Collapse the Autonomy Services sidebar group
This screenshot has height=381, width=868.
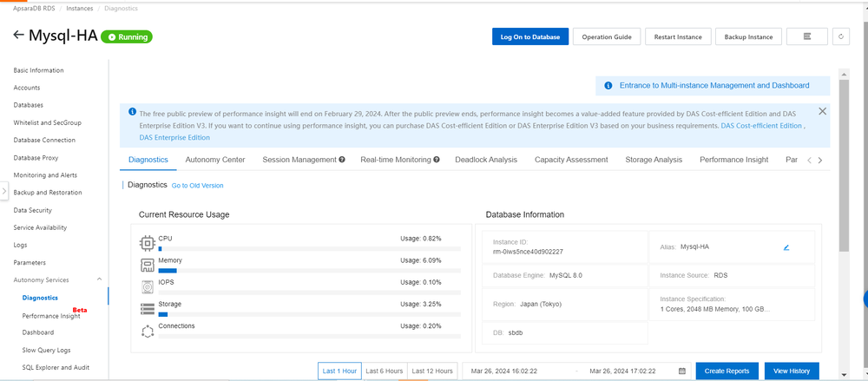pos(99,279)
